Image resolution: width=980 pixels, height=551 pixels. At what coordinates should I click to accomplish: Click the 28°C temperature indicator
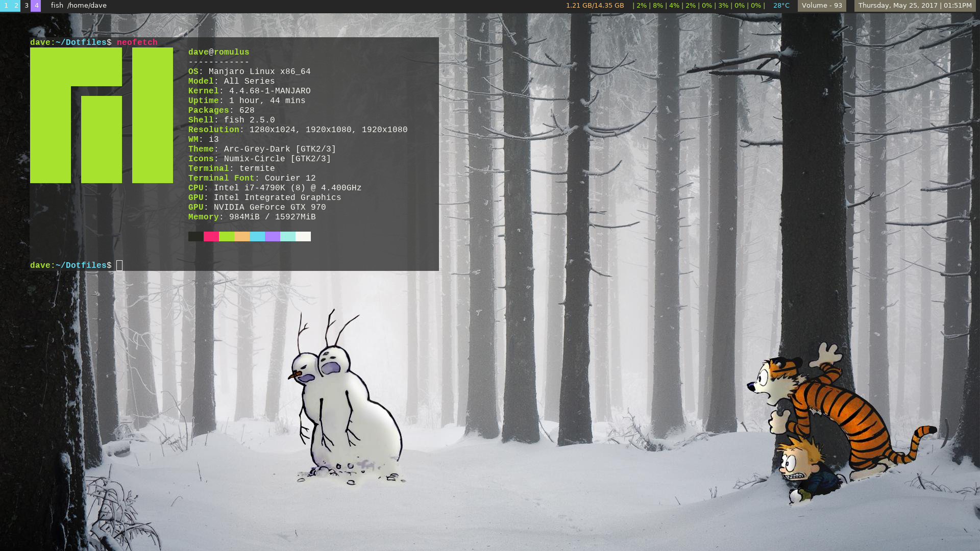(781, 6)
